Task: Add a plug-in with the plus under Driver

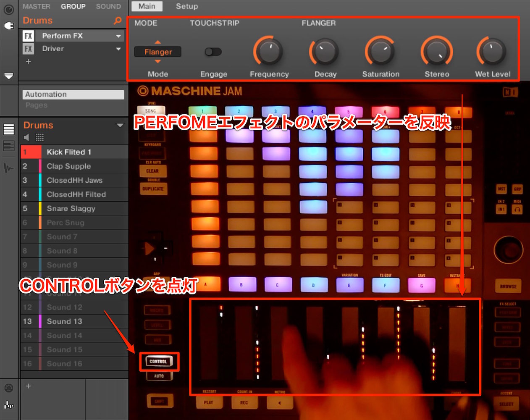Action: tap(28, 61)
